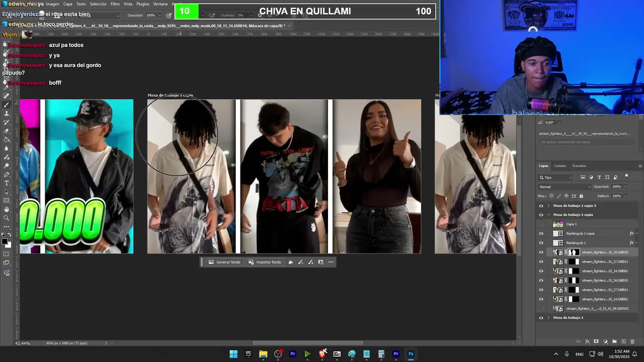This screenshot has height=362, width=644.
Task: Filter layers by adjustment icon
Action: [591, 177]
